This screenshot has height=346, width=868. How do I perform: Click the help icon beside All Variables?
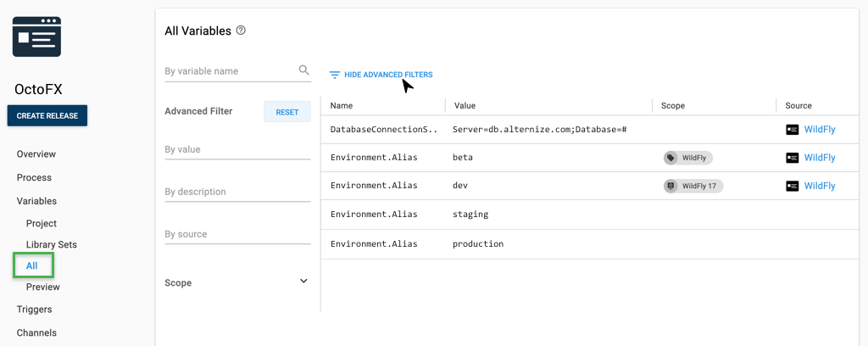[241, 31]
